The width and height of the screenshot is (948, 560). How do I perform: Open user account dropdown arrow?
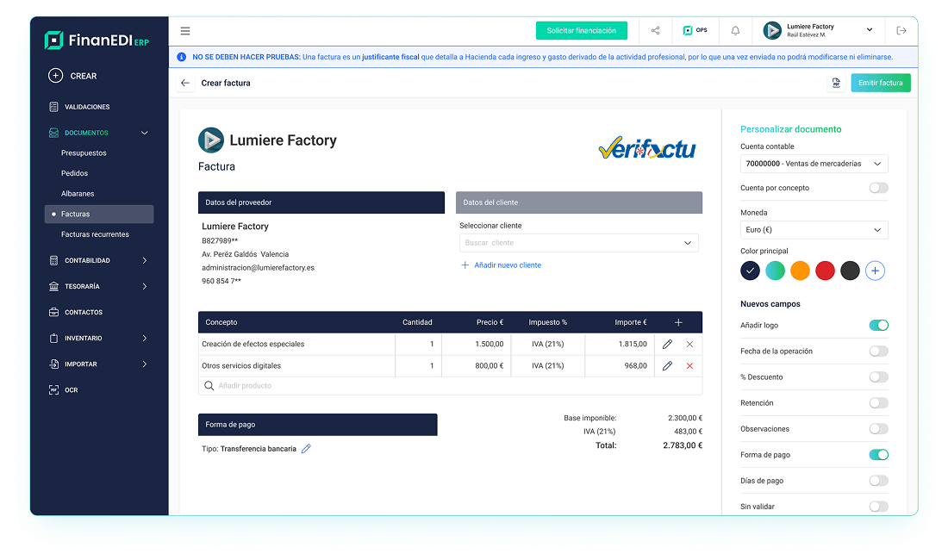pyautogui.click(x=870, y=29)
